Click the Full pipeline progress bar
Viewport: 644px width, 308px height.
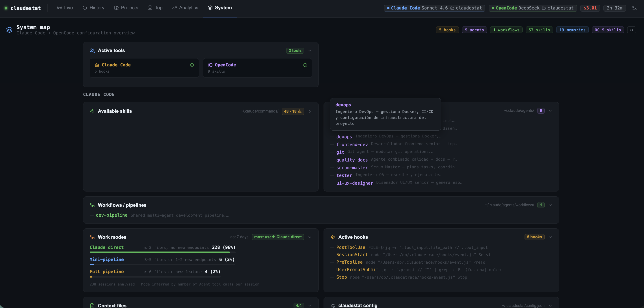tap(155, 277)
